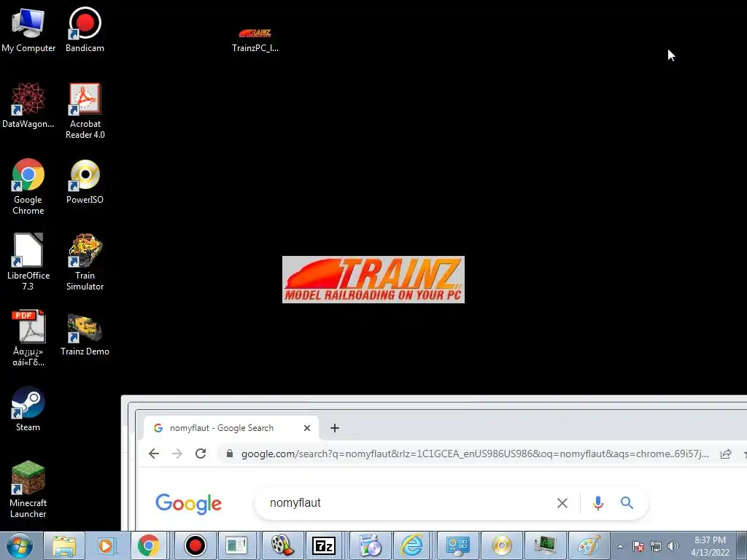Reload the Chrome page
This screenshot has width=747, height=560.
tap(201, 454)
